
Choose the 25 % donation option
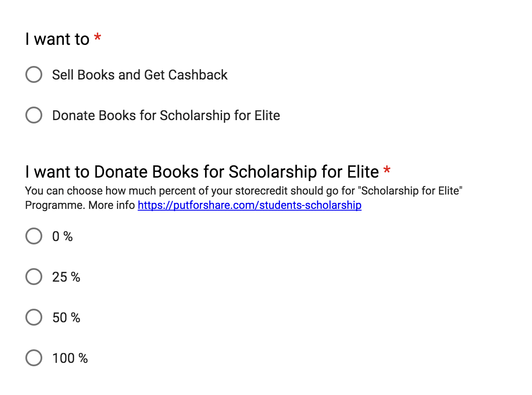tap(33, 277)
